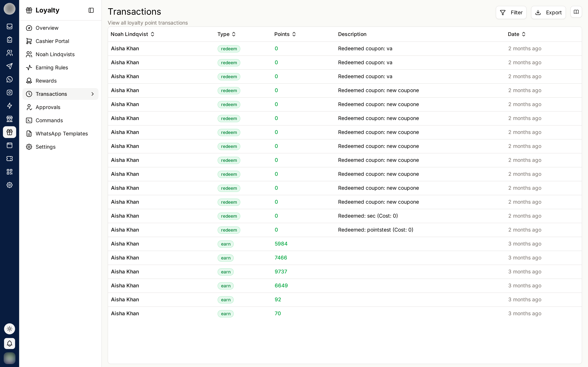Click the paper plane campaigns icon
The height and width of the screenshot is (367, 588).
click(10, 66)
